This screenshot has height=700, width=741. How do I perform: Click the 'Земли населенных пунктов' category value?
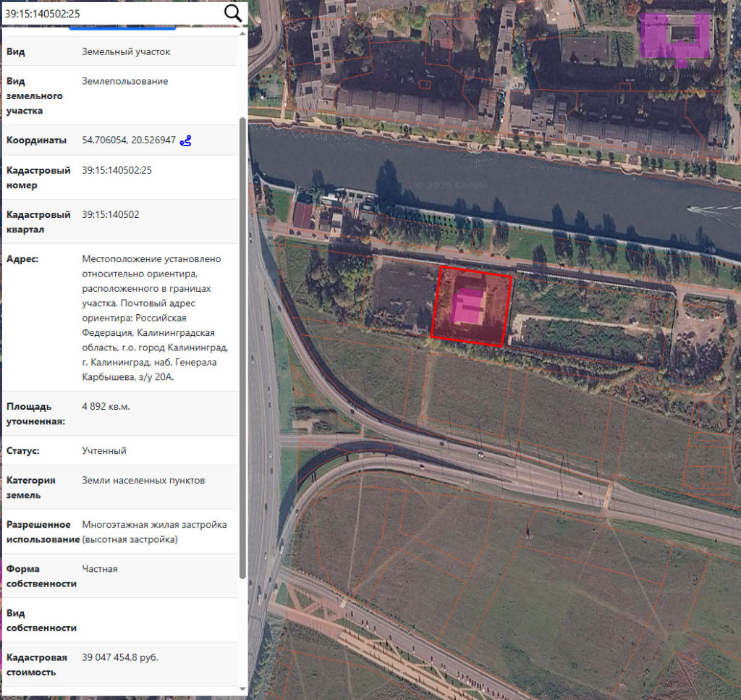[144, 480]
